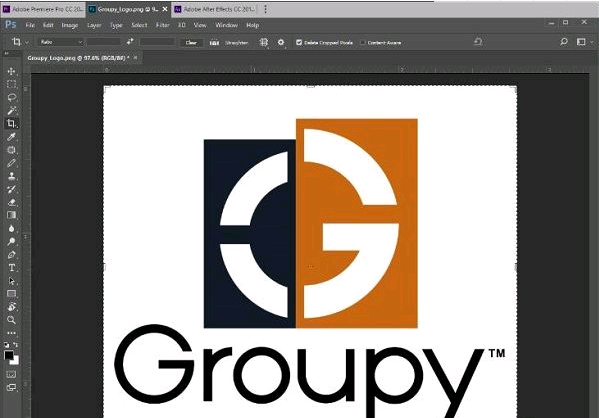This screenshot has width=599, height=418.
Task: Click the background color swatch
Action: [x=16, y=361]
